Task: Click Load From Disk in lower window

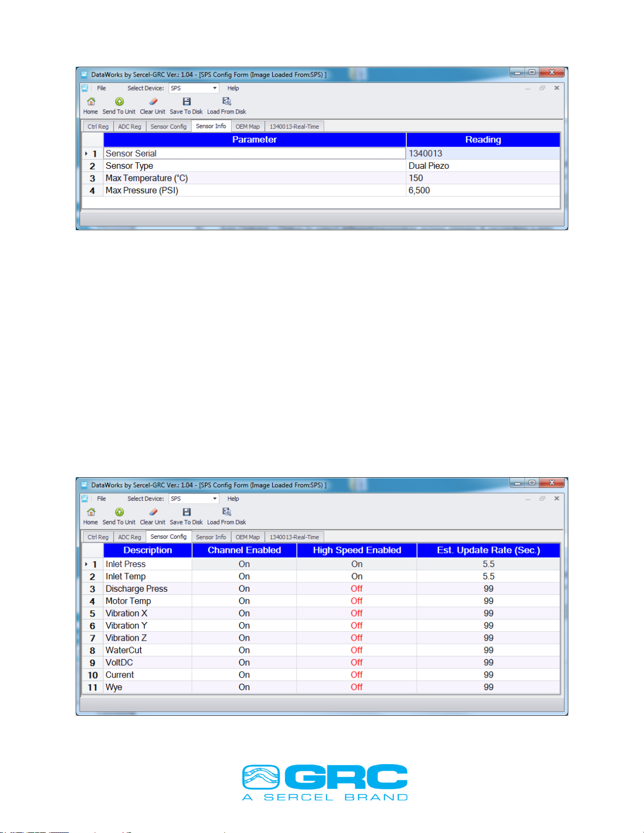Action: [227, 516]
